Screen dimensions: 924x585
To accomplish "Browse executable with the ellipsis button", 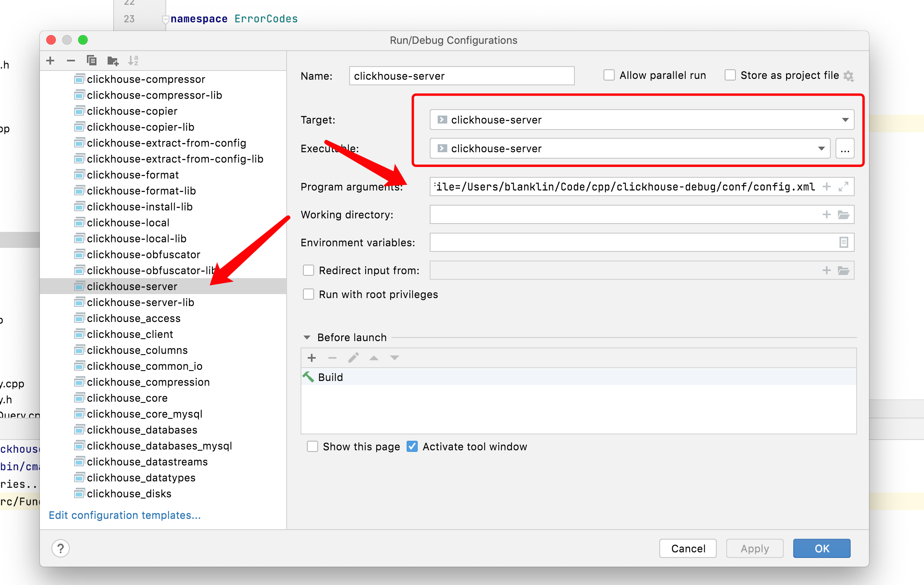I will click(x=845, y=149).
